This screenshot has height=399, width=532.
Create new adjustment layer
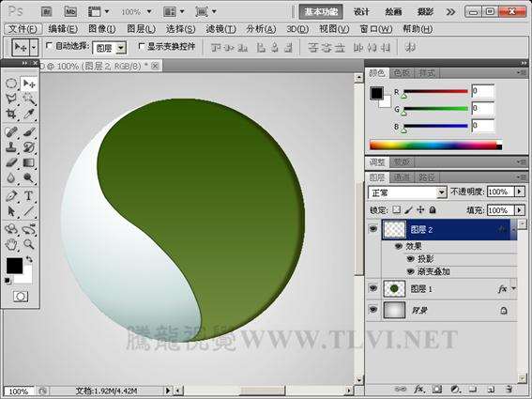455,390
